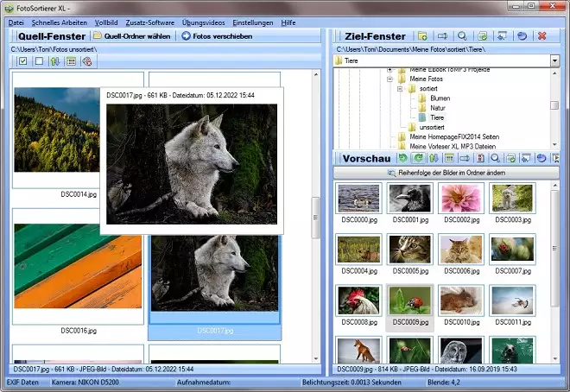Open the Tiere folder dropdown
Viewport: 570px width, 392px height.
554,61
